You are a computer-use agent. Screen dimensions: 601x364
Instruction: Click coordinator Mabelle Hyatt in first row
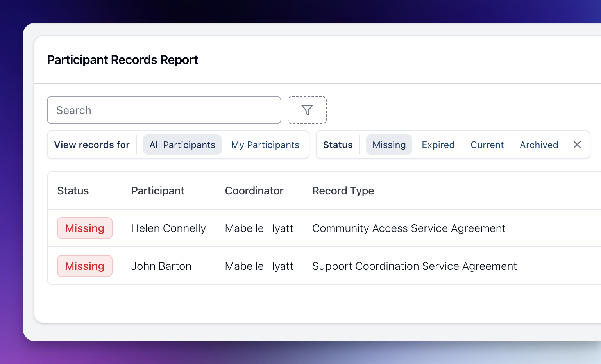pos(259,228)
